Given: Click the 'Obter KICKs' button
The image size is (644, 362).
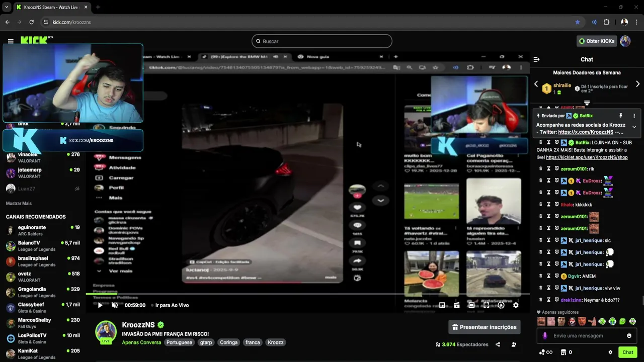Looking at the screenshot, I should click(597, 41).
